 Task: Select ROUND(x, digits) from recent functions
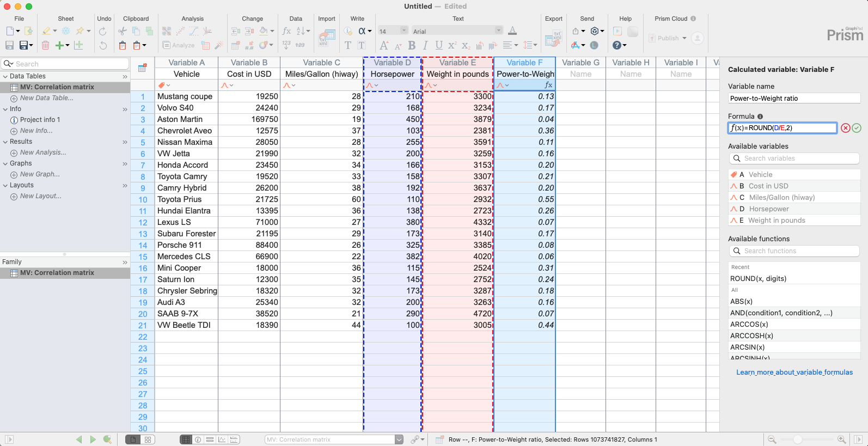[x=758, y=278]
